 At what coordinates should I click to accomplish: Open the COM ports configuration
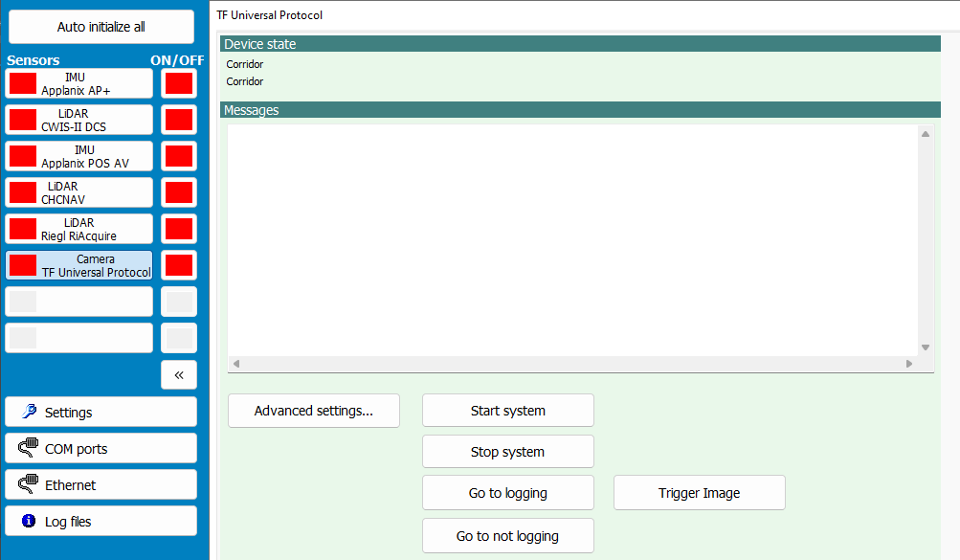pyautogui.click(x=100, y=448)
